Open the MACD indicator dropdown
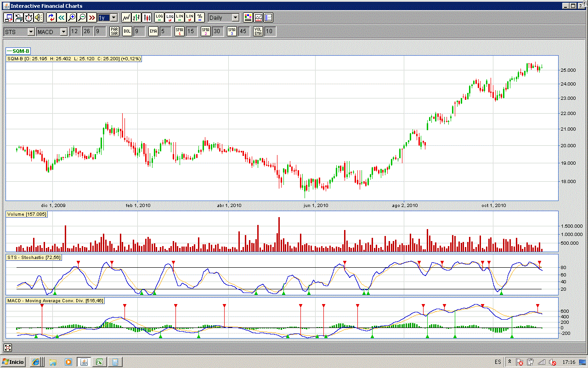Image resolution: width=588 pixels, height=368 pixels. click(x=63, y=32)
